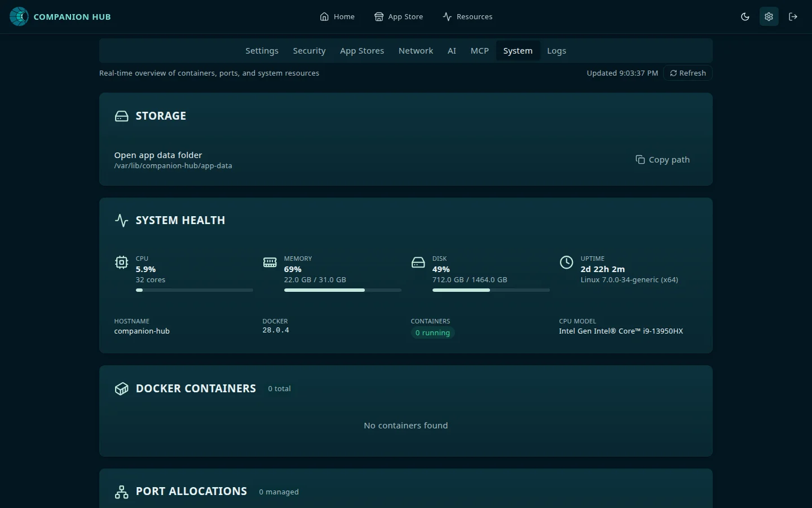Click the Disk usage progress bar
The height and width of the screenshot is (508, 812).
click(491, 290)
